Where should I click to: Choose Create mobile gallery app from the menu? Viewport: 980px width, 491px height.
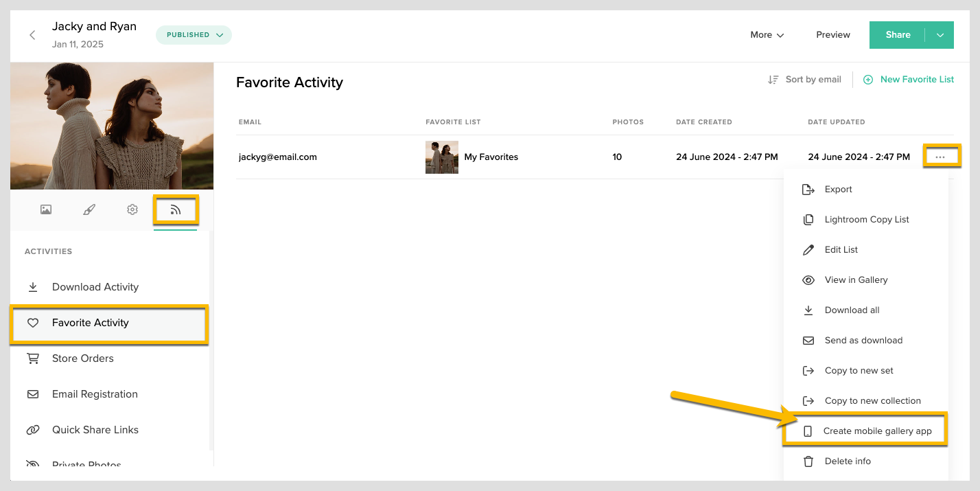[878, 431]
